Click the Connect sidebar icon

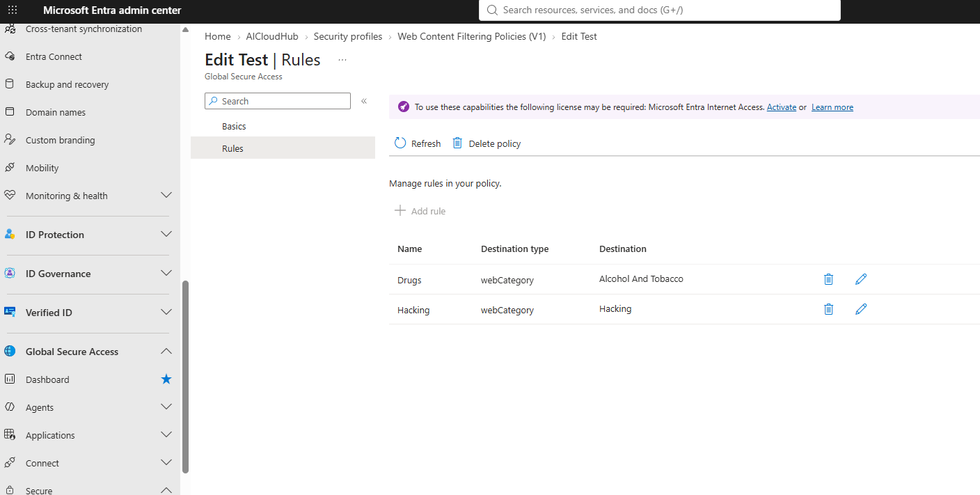10,463
